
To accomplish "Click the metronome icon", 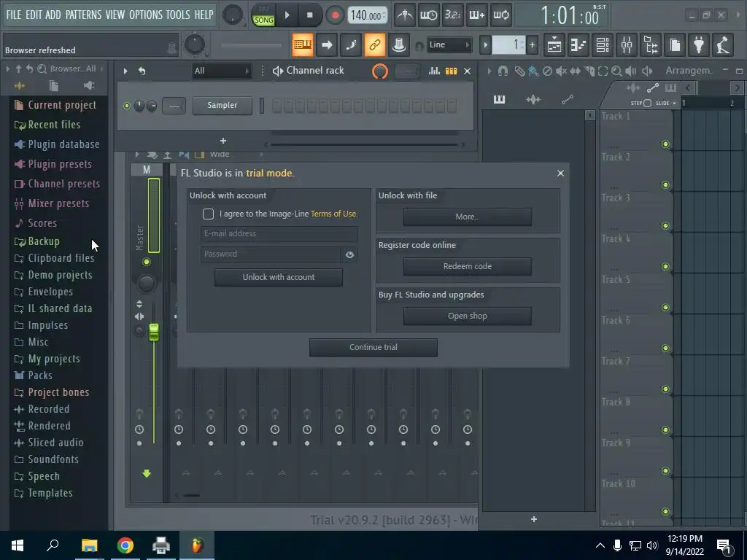I will 405,15.
